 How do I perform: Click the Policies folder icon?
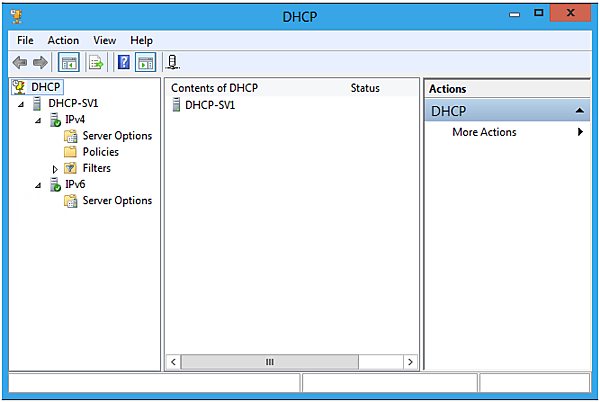pyautogui.click(x=70, y=152)
